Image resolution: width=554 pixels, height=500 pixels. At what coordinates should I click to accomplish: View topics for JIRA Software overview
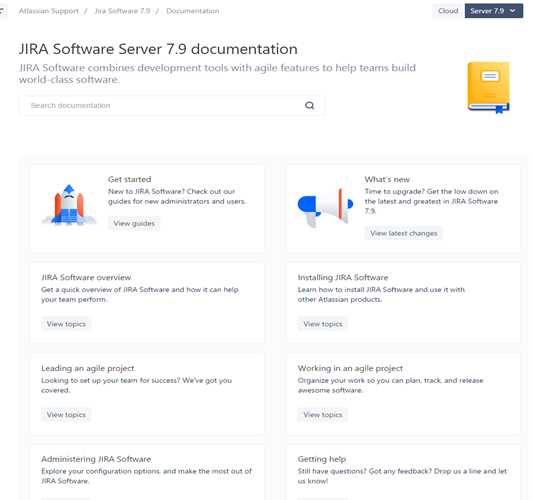tap(66, 324)
